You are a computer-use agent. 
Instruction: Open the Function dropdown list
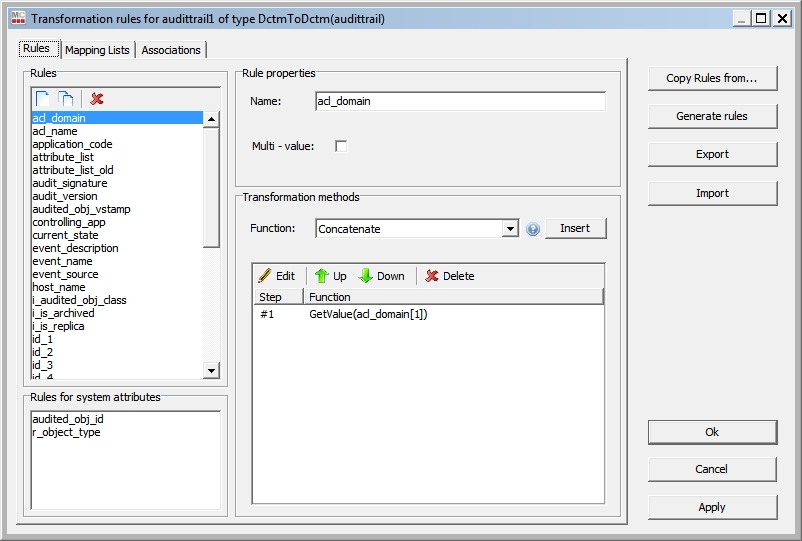tap(511, 229)
